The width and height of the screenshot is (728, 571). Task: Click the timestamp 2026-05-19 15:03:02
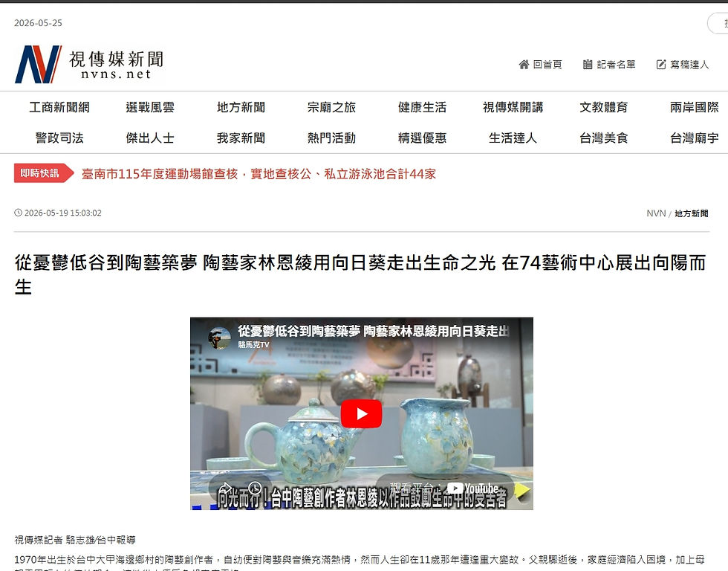(62, 213)
